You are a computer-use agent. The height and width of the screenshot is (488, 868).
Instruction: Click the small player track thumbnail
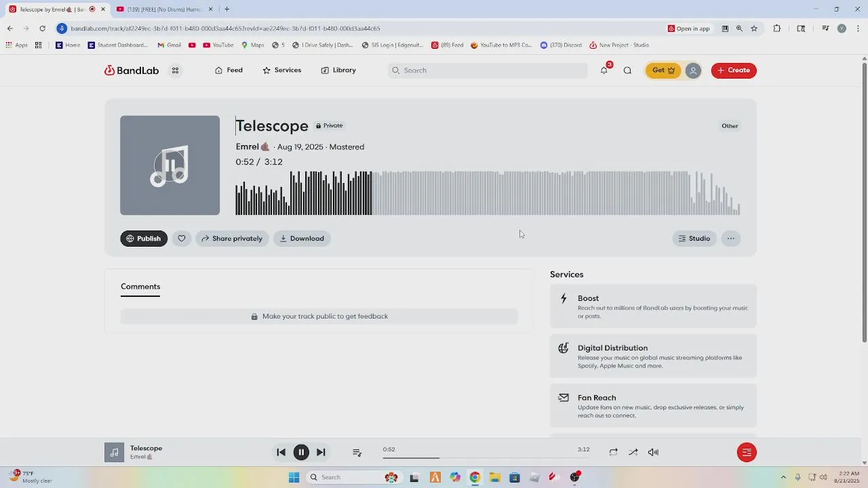[x=114, y=452]
